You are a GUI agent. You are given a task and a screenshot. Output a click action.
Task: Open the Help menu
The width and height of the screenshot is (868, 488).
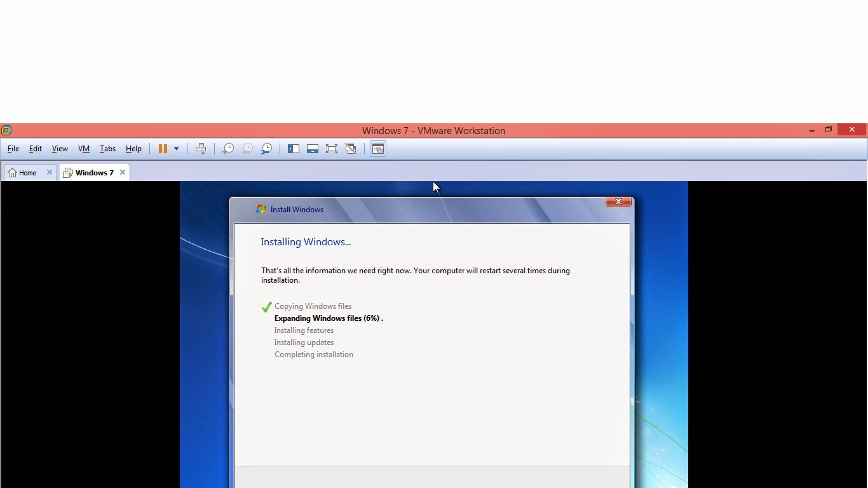point(133,149)
